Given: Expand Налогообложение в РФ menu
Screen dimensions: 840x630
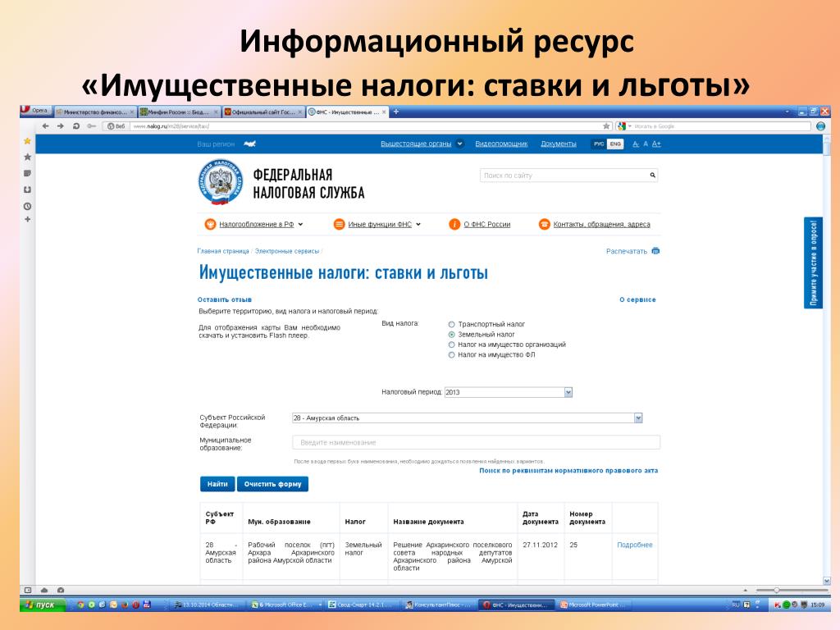Looking at the screenshot, I should [300, 225].
